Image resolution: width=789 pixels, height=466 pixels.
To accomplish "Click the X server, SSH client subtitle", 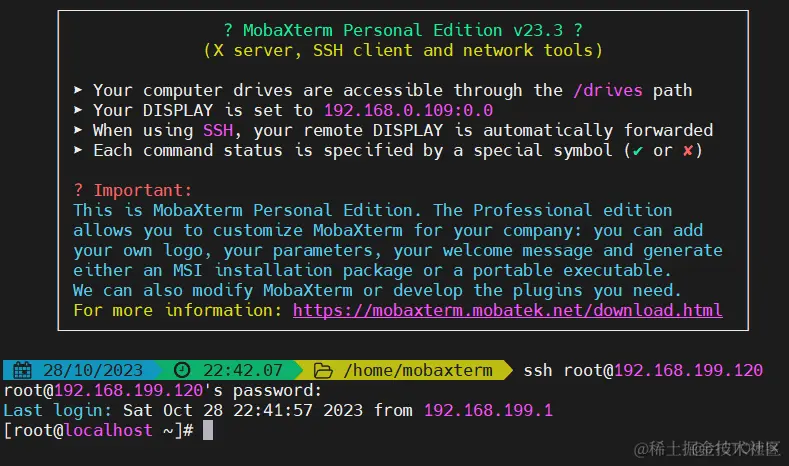I will tap(403, 50).
